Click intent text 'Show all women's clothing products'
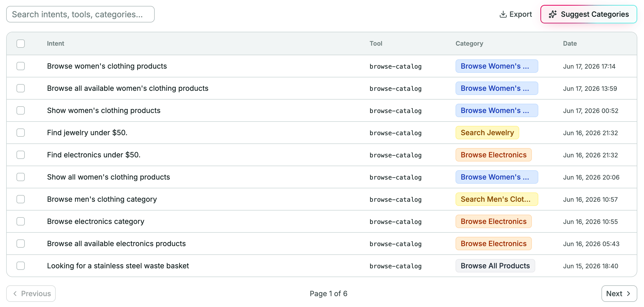Image resolution: width=644 pixels, height=307 pixels. pos(109,177)
